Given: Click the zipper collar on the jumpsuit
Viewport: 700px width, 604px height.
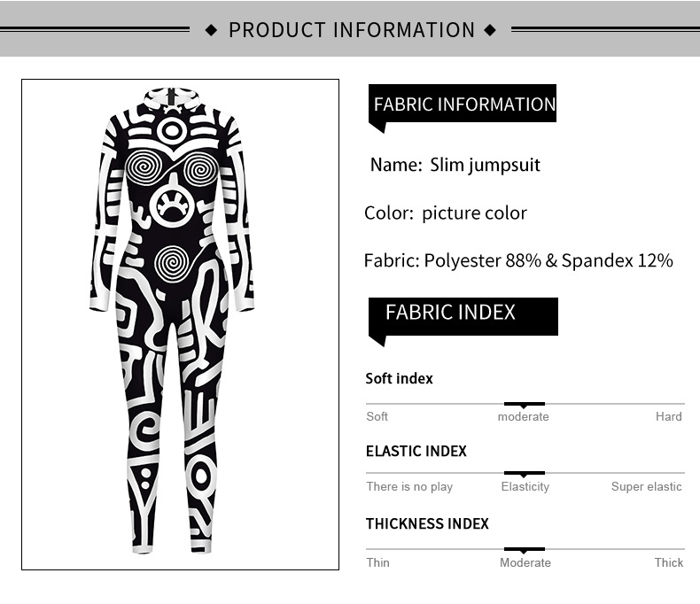Looking at the screenshot, I should 171,98.
